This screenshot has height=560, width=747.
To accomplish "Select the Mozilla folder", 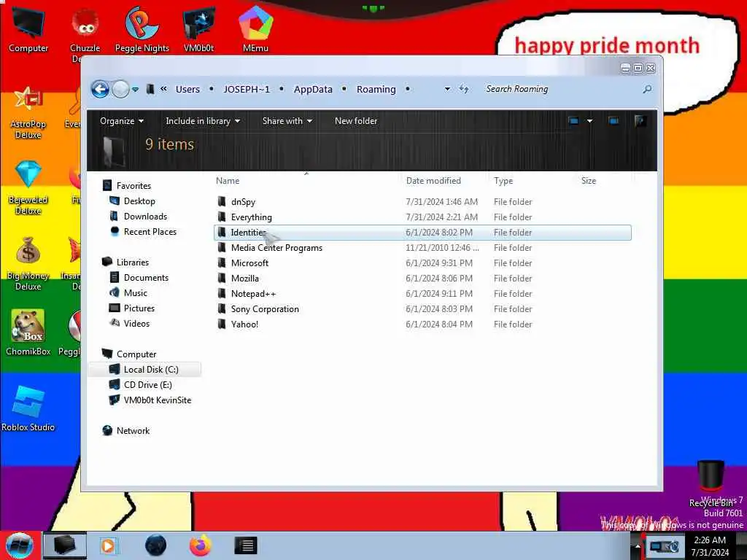I will 422,278.
